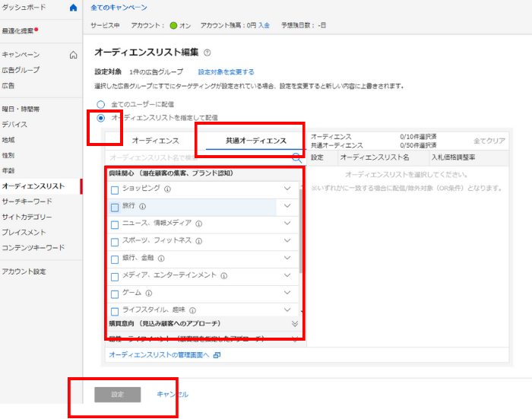Expand the メディア、エンターテインメント chevron
532x419 pixels.
click(287, 275)
